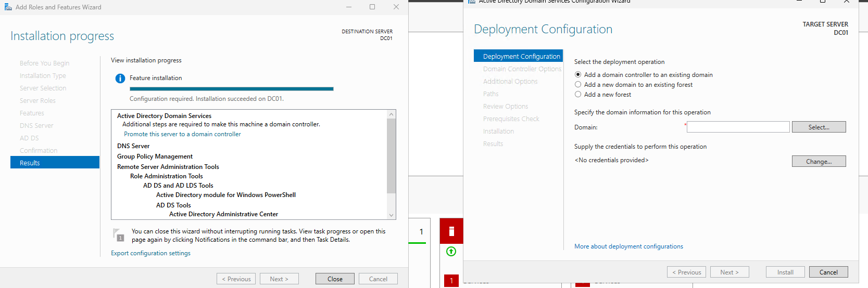Select Remote Server Administration Tools row
This screenshot has width=868, height=288.
(168, 167)
